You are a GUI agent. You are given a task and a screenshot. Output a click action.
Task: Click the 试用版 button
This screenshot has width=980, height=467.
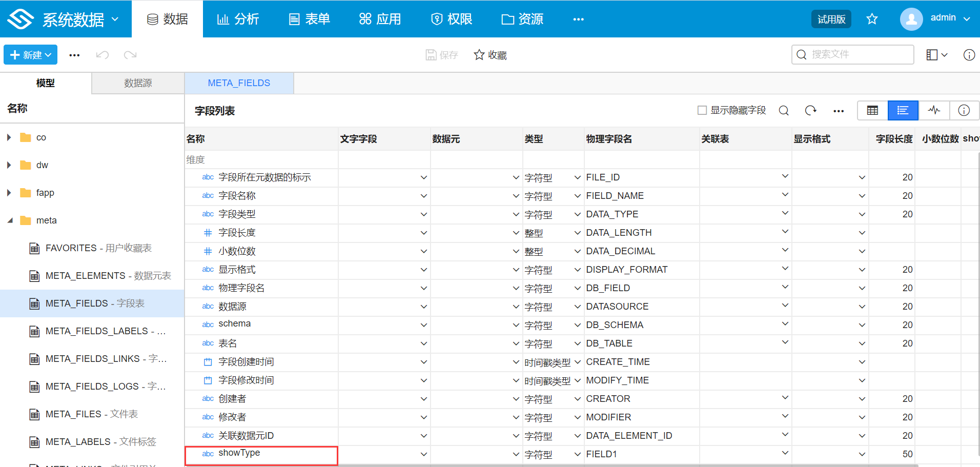point(831,19)
